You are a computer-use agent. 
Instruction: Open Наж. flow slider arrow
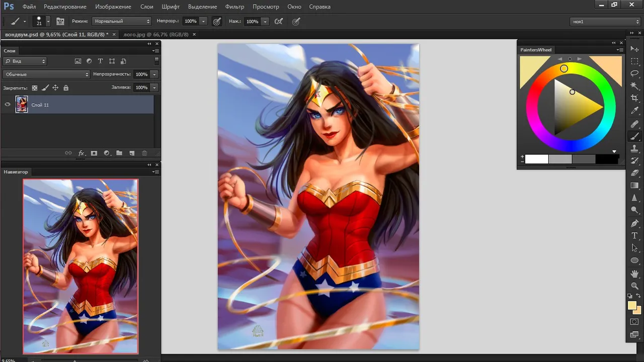265,22
